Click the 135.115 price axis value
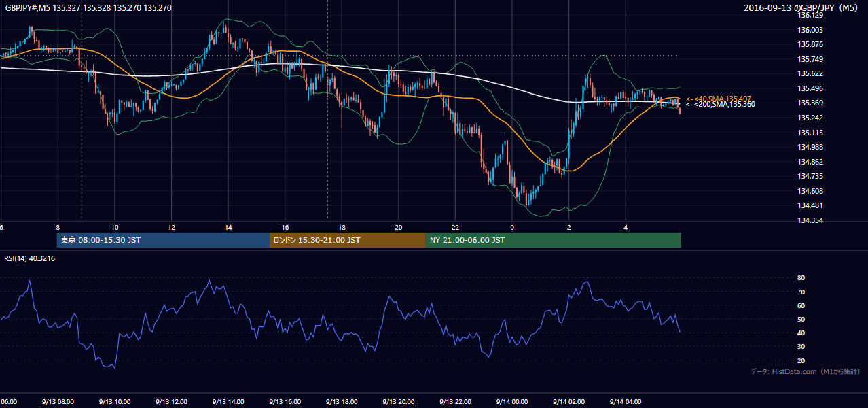 click(x=810, y=133)
